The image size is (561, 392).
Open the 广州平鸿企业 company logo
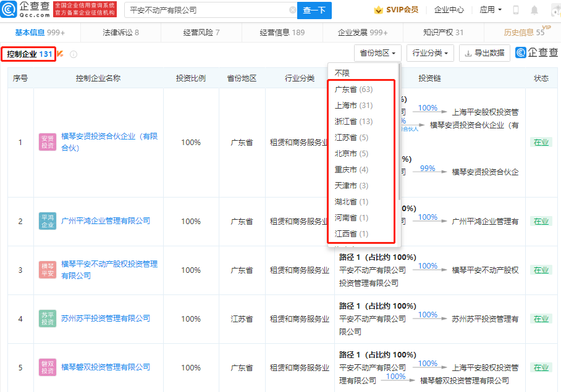click(x=48, y=221)
